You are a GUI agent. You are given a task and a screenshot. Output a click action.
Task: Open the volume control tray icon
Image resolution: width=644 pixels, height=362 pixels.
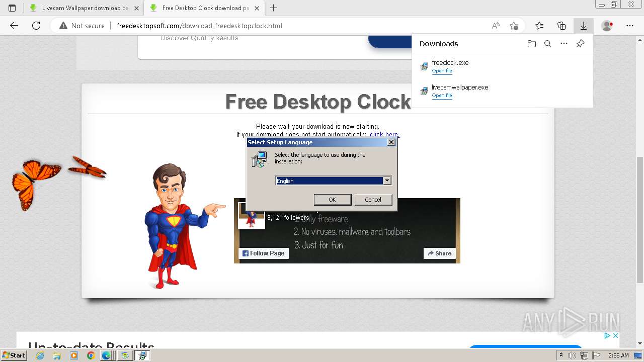(x=572, y=355)
